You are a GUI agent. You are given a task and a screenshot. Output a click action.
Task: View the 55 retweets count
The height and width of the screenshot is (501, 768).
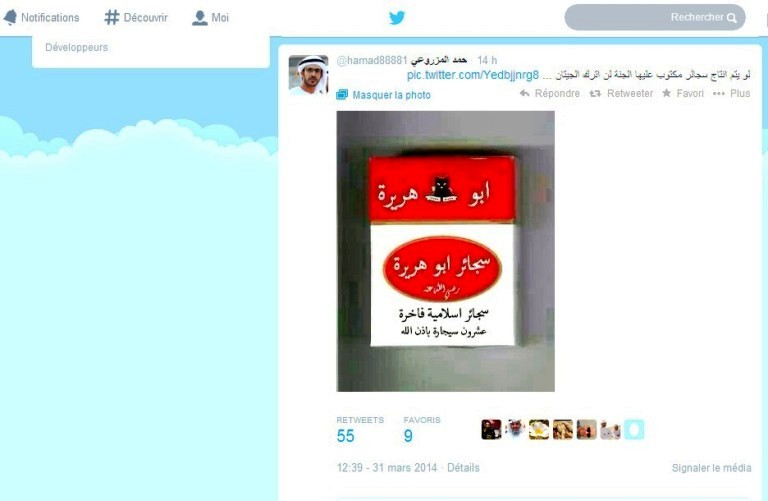(345, 436)
